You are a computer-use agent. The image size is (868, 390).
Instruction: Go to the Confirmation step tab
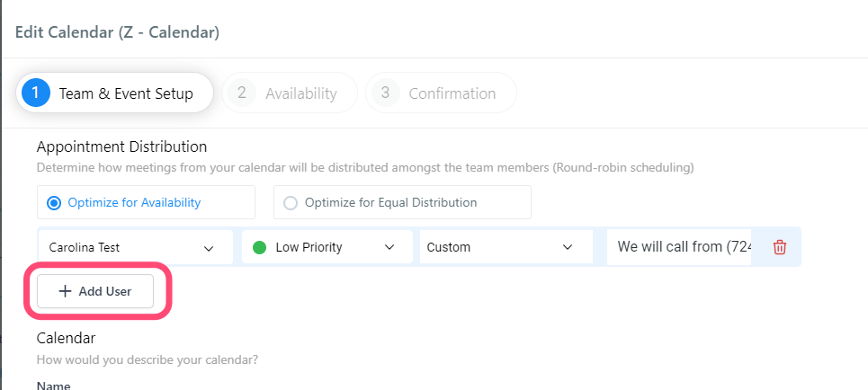pos(442,93)
